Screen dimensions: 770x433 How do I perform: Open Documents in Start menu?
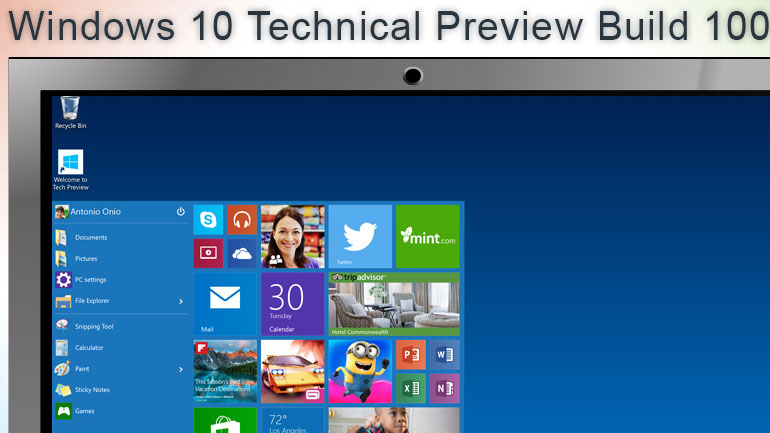pos(121,237)
